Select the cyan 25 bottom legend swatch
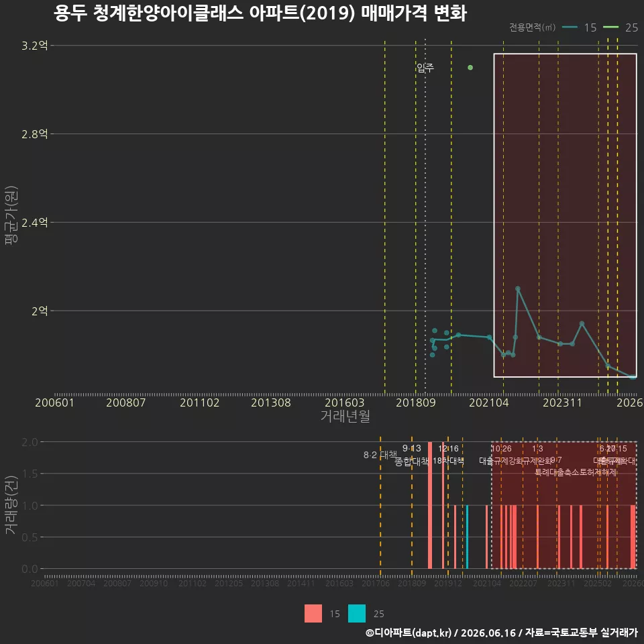Viewport: 644px width, 644px height. point(356,614)
